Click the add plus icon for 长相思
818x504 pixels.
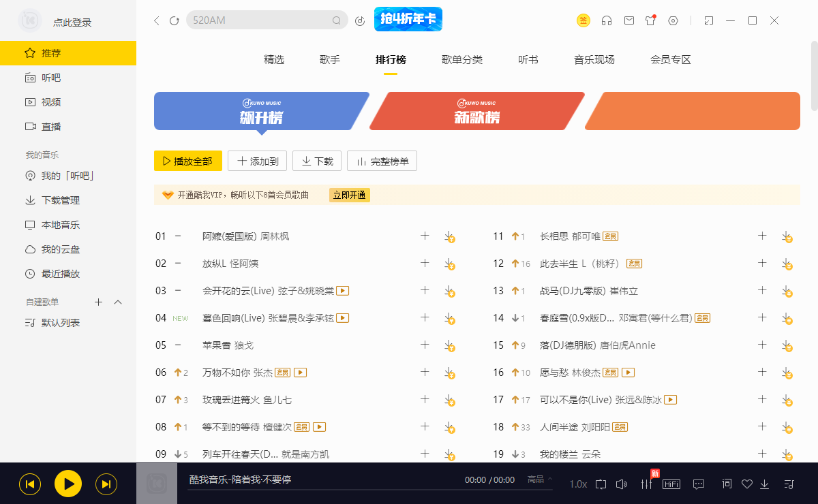(762, 236)
